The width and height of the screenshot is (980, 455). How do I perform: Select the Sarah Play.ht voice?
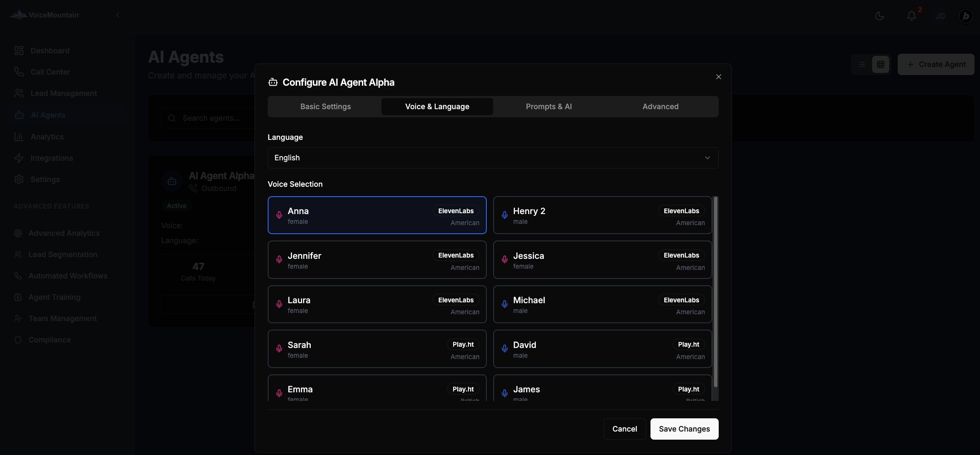point(377,349)
